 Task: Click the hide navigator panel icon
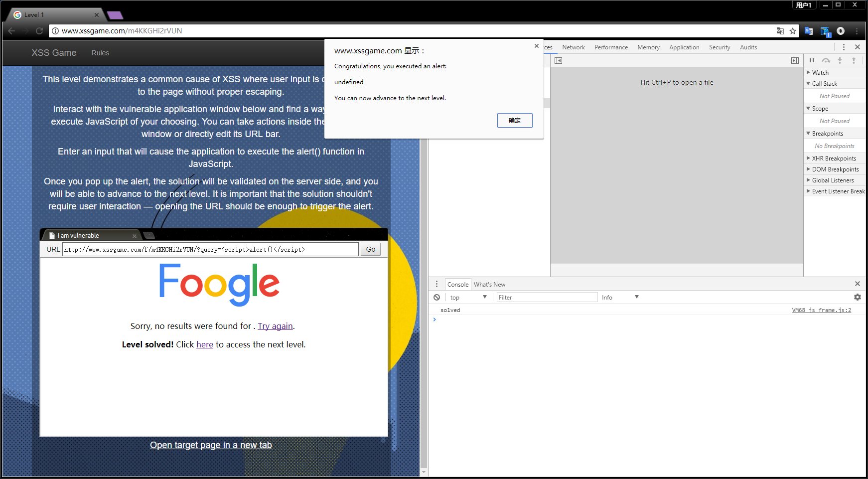558,60
